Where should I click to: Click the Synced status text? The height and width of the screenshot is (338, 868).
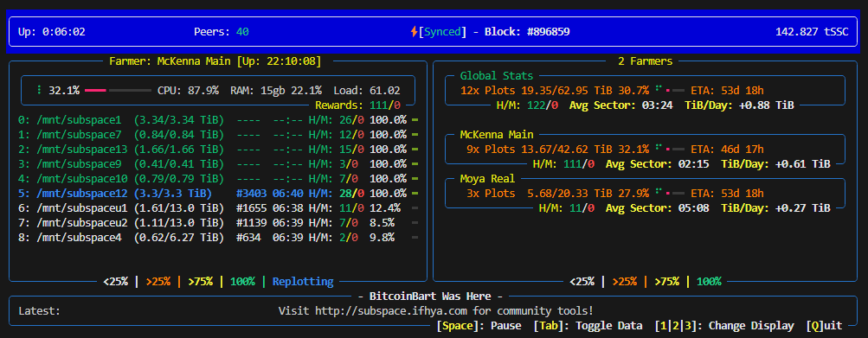tap(442, 31)
